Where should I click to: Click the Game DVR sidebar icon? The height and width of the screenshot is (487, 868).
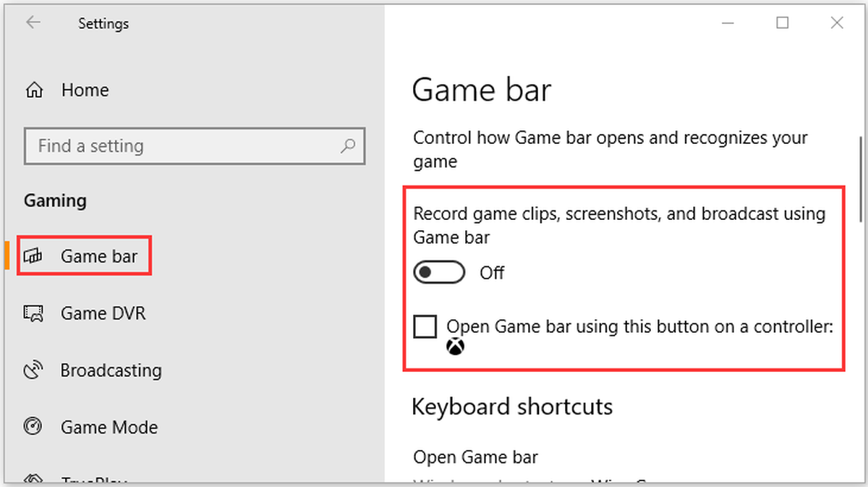(x=33, y=313)
